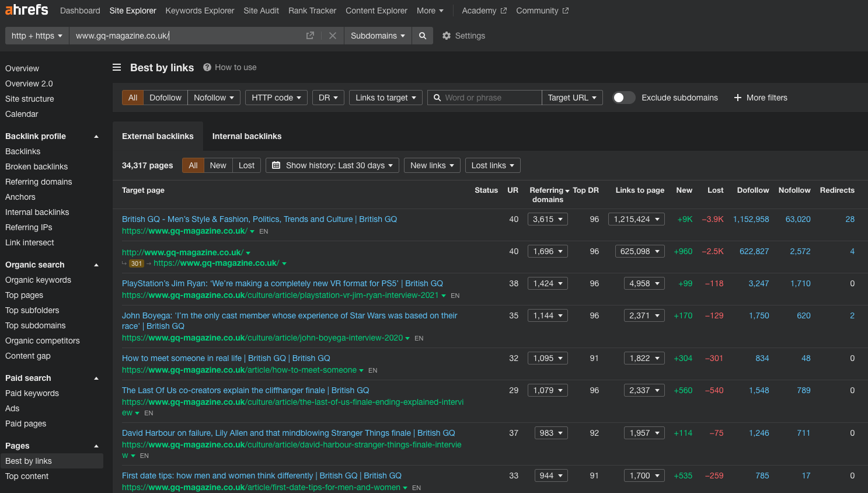Image resolution: width=868 pixels, height=493 pixels.
Task: Open Target URL dropdown
Action: [x=572, y=98]
